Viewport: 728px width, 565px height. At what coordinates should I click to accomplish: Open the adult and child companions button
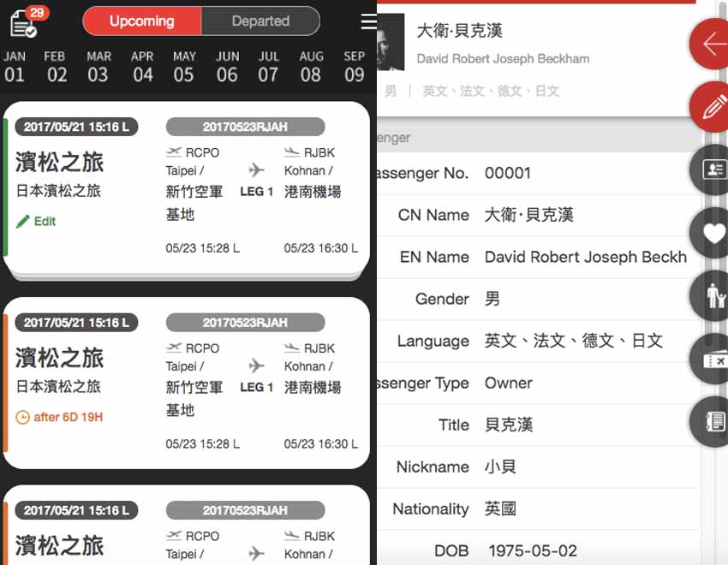pos(710,295)
